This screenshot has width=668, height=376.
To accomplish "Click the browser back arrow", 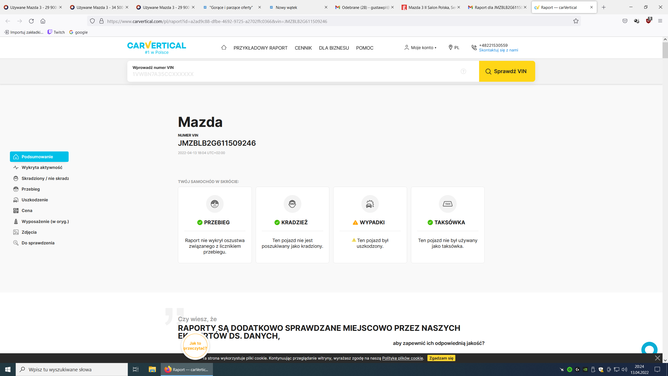I will tap(8, 21).
